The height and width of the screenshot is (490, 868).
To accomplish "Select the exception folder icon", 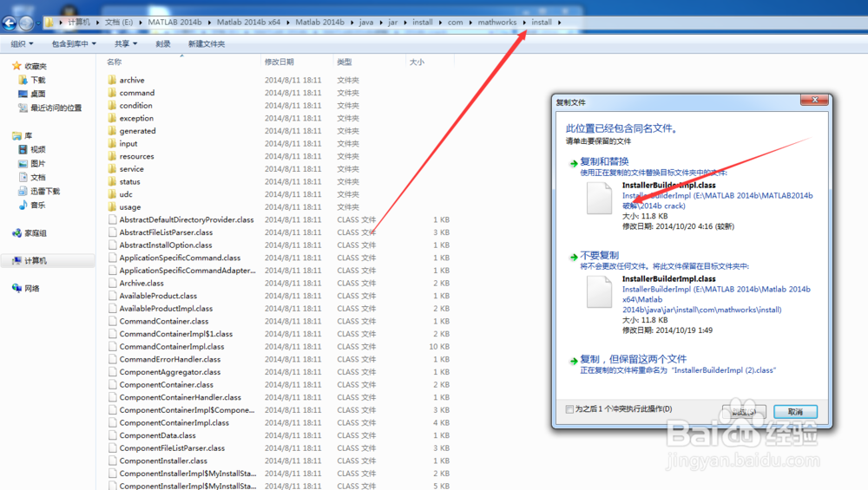I will click(112, 118).
